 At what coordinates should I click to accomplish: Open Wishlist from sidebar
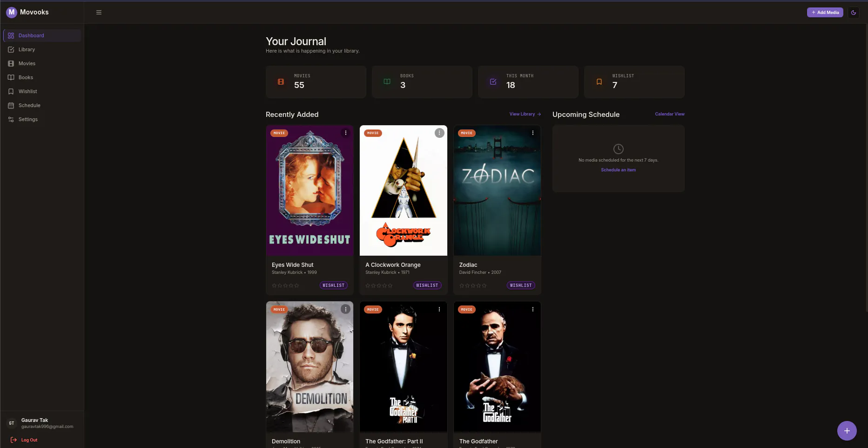(x=42, y=91)
